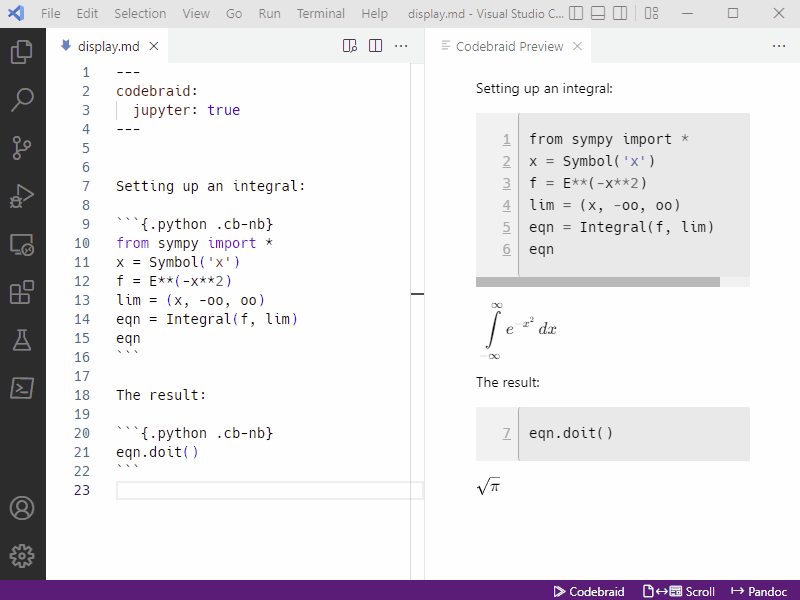This screenshot has height=600, width=800.
Task: Open the Run menu
Action: (269, 14)
